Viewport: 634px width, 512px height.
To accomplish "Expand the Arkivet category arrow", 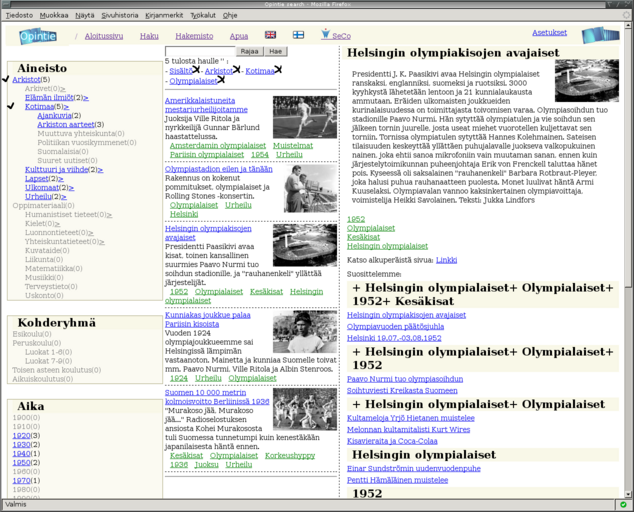I will click(x=63, y=89).
